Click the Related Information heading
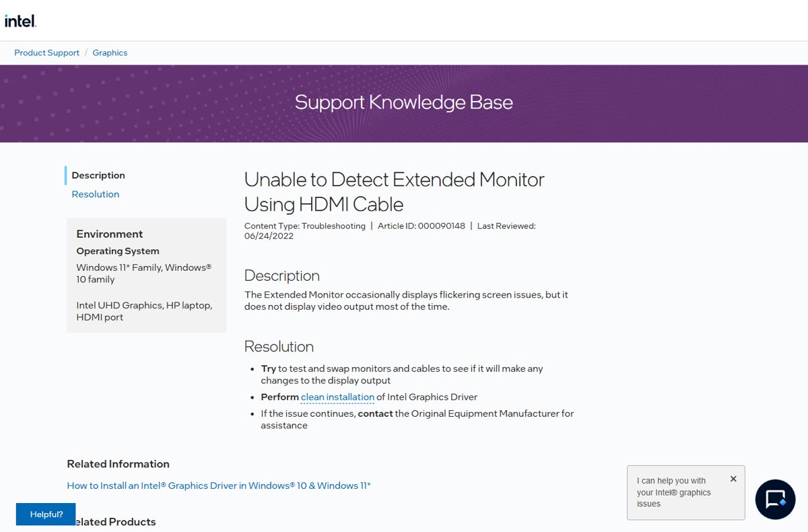808x532 pixels. click(118, 463)
